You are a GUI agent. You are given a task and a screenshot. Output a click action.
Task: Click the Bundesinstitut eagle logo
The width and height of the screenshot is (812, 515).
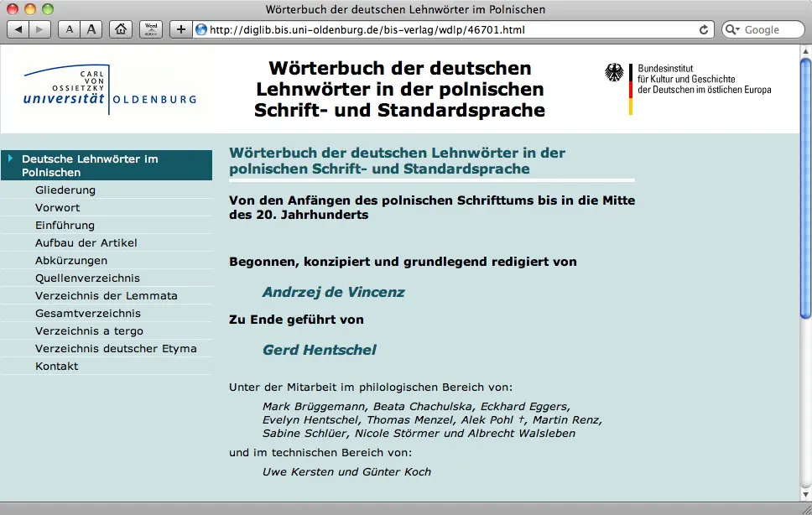[x=614, y=72]
